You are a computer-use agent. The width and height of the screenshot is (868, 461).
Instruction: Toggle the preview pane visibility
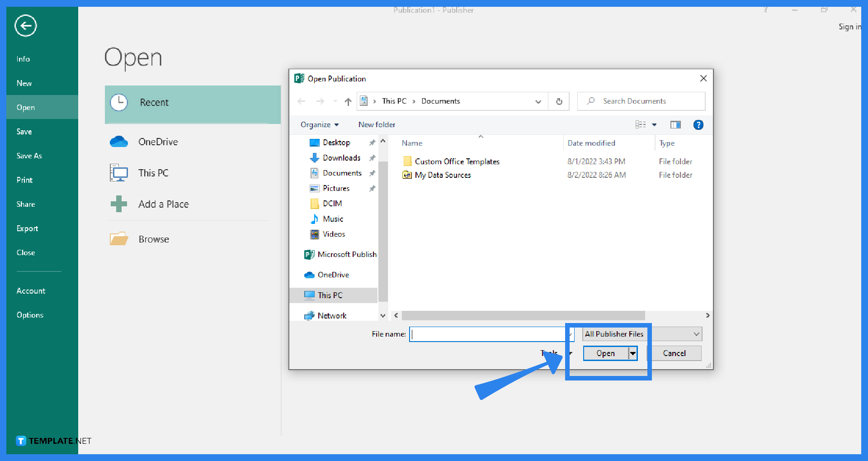[x=675, y=125]
